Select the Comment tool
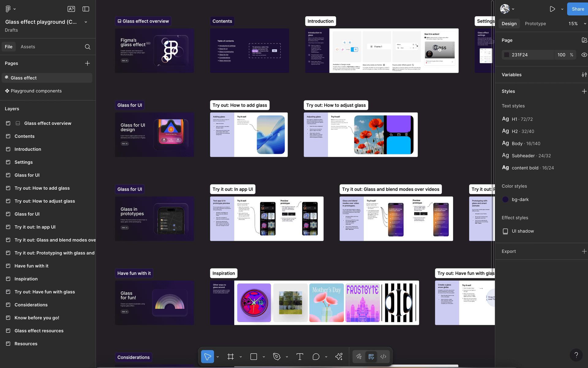The height and width of the screenshot is (368, 588). pyautogui.click(x=316, y=357)
